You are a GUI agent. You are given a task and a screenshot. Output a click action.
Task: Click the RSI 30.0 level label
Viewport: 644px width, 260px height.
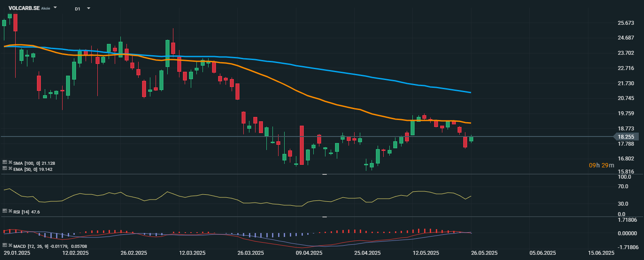(623, 203)
